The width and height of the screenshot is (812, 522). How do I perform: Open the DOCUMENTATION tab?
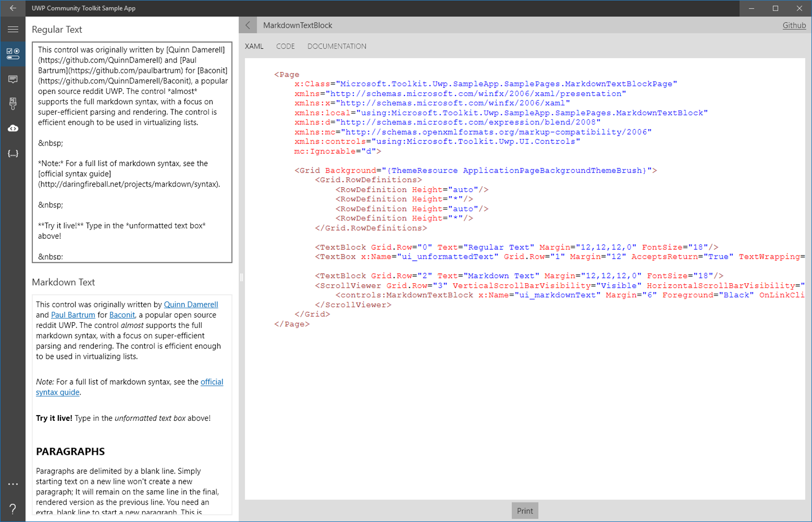[337, 46]
